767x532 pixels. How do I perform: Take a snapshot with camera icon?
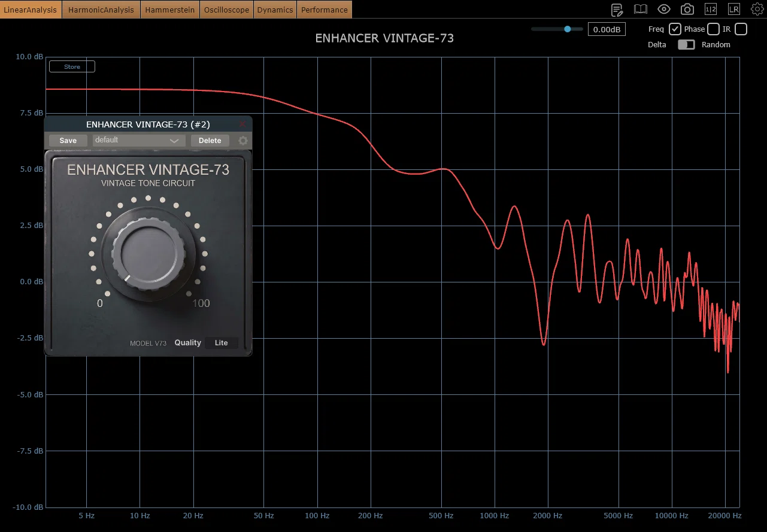coord(687,10)
